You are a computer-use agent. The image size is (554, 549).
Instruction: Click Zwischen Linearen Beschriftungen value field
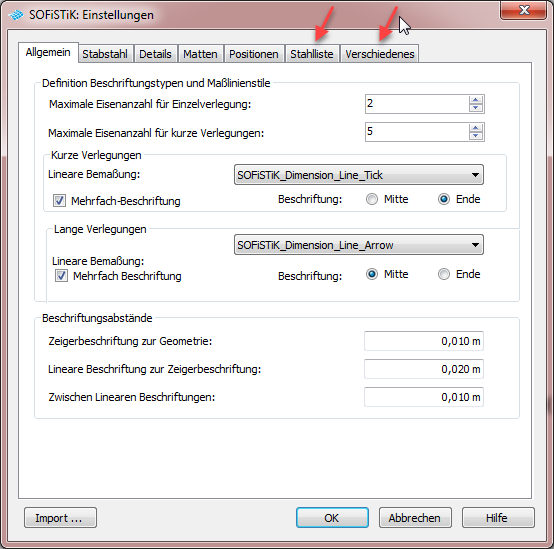pyautogui.click(x=424, y=397)
